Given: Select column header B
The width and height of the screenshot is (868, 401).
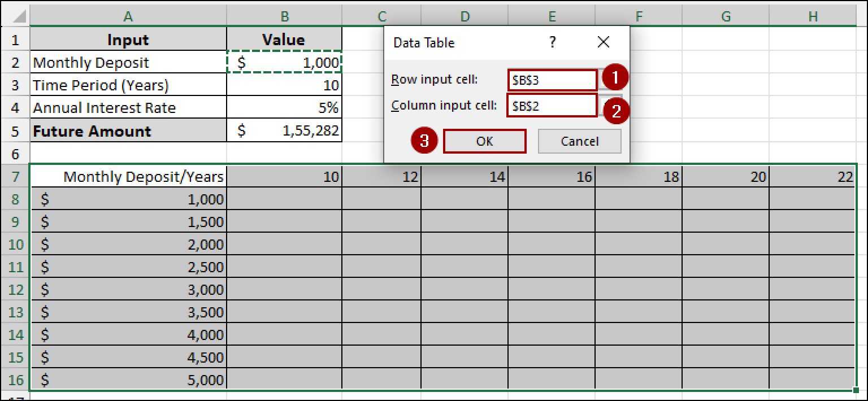Looking at the screenshot, I should (x=284, y=16).
